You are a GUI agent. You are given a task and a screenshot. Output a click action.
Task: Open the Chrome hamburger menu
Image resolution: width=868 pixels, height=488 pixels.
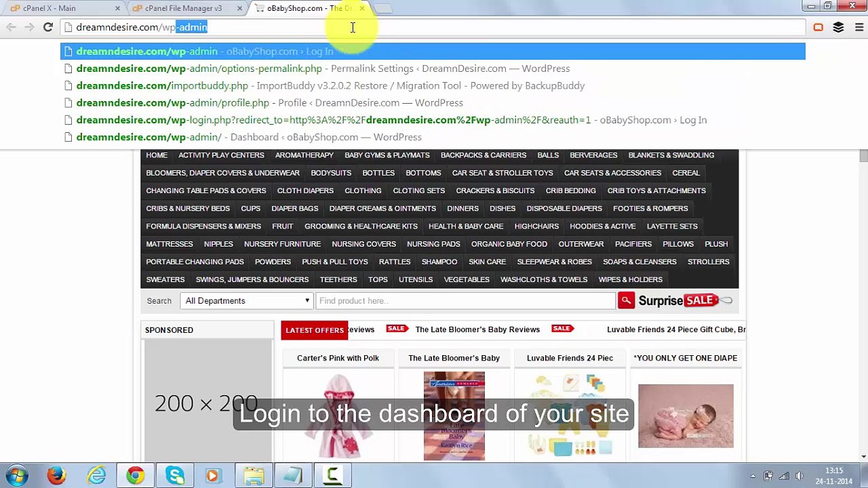[x=859, y=27]
